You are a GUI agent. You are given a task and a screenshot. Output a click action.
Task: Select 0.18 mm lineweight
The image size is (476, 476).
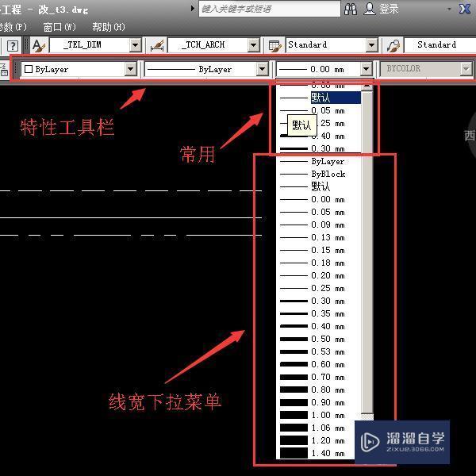coord(321,263)
